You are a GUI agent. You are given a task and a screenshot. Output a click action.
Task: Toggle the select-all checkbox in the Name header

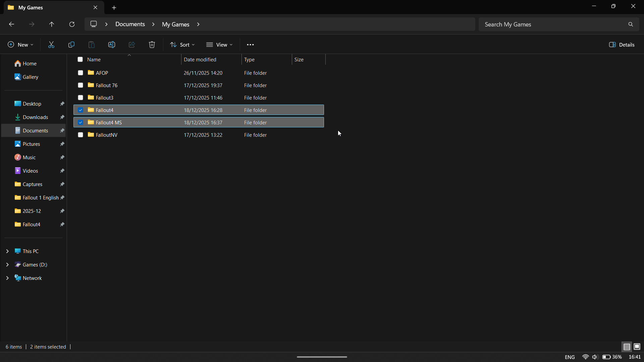(80, 59)
